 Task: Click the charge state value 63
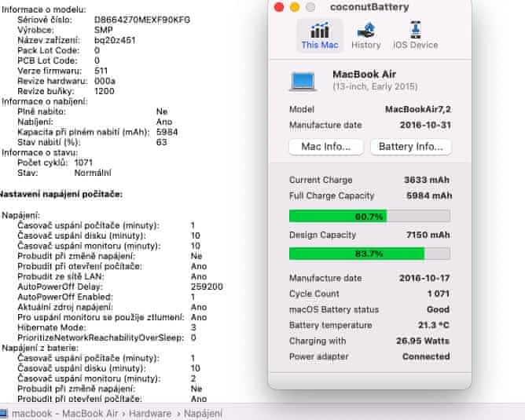161,142
